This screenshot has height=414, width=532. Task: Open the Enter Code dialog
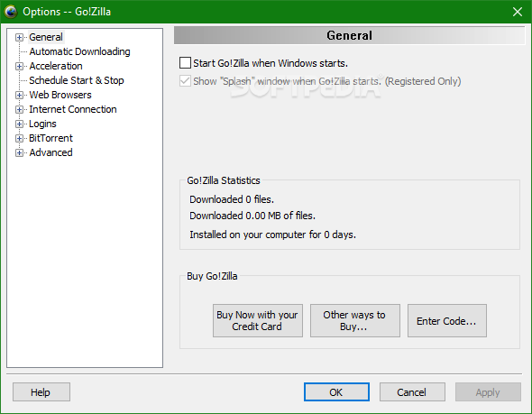(447, 321)
